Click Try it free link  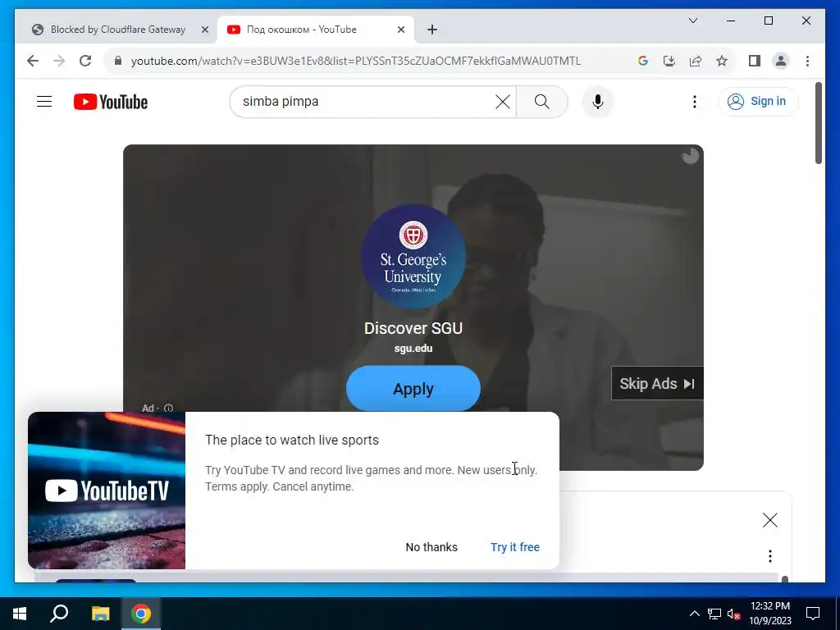click(515, 547)
